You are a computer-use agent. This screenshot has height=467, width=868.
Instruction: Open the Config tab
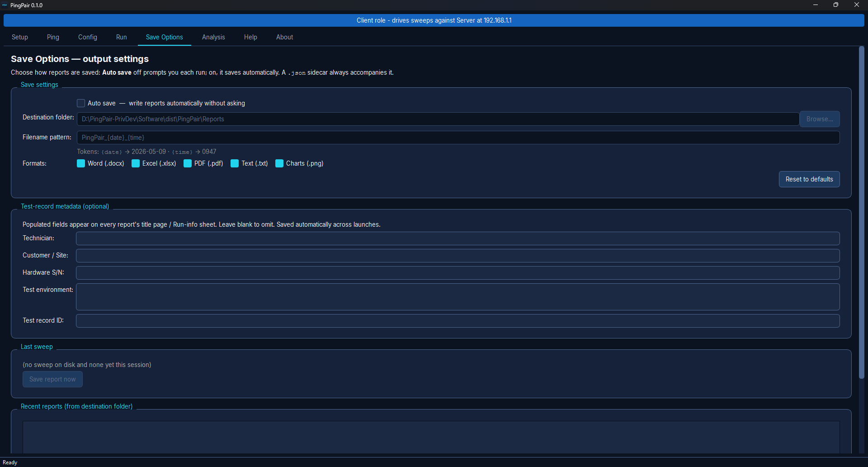pyautogui.click(x=88, y=37)
